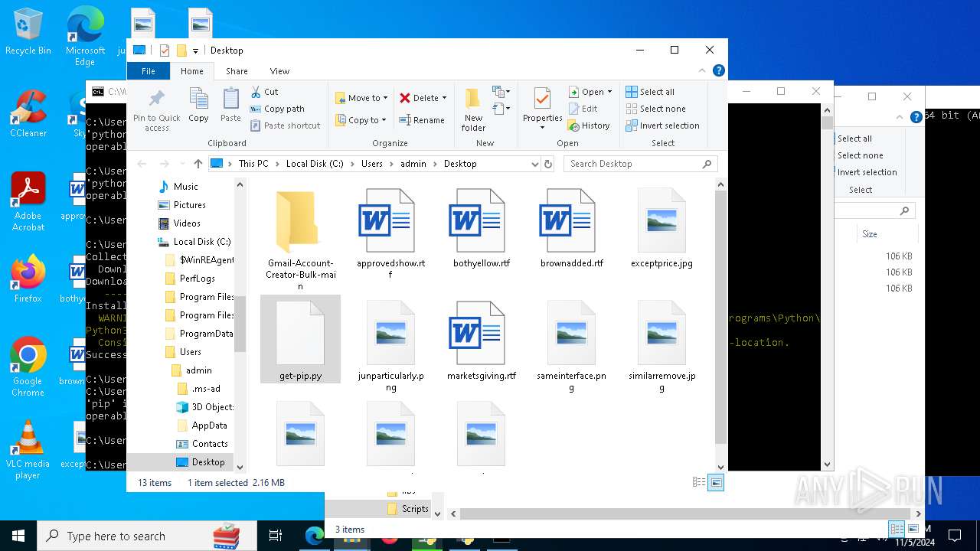Click Copy path command
980x551 pixels.
click(x=277, y=109)
